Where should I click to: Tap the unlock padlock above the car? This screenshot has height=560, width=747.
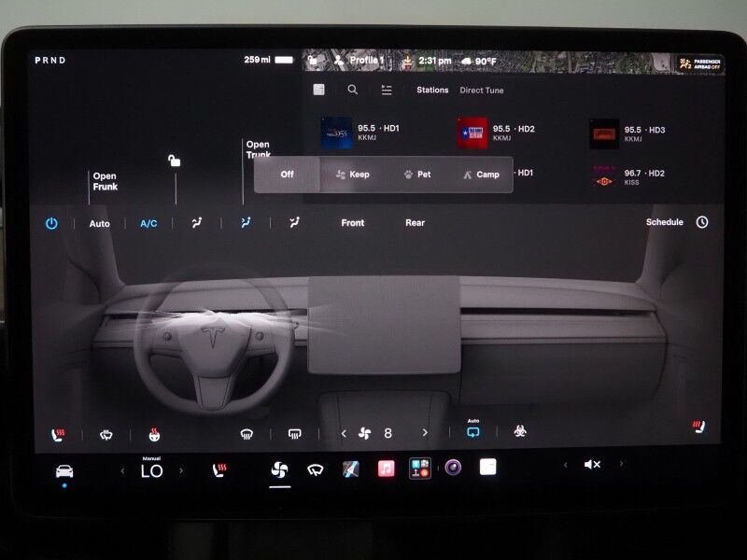pos(175,161)
